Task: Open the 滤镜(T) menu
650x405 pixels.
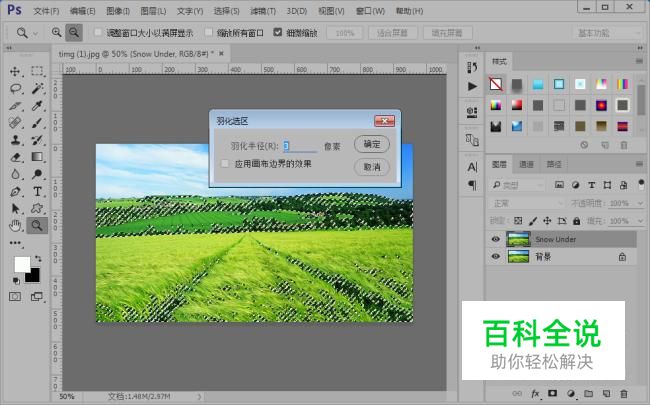Action: point(263,11)
